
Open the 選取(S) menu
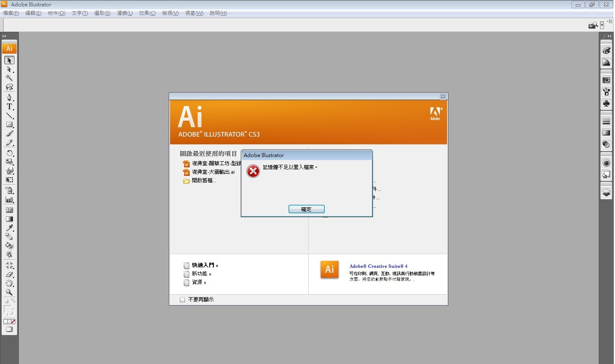[102, 13]
